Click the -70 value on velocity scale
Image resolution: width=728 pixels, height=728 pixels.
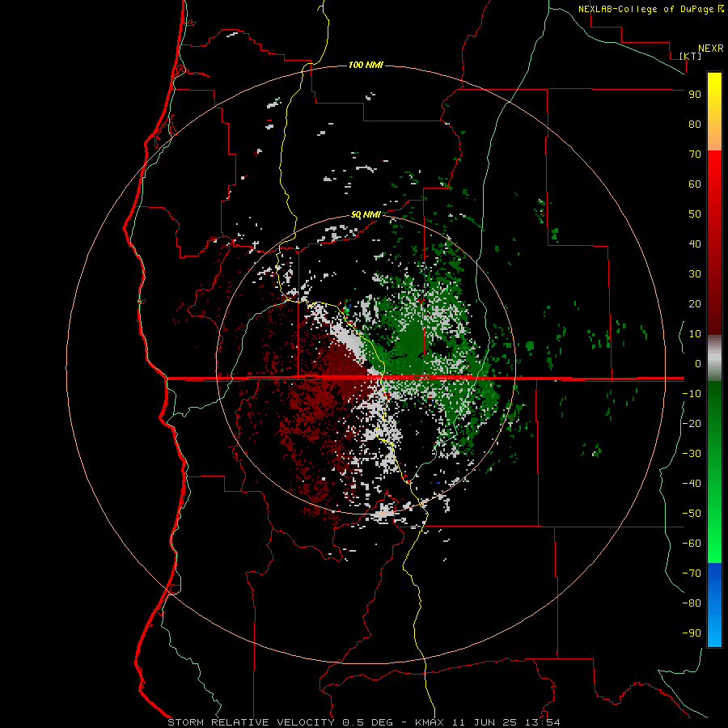pos(692,574)
